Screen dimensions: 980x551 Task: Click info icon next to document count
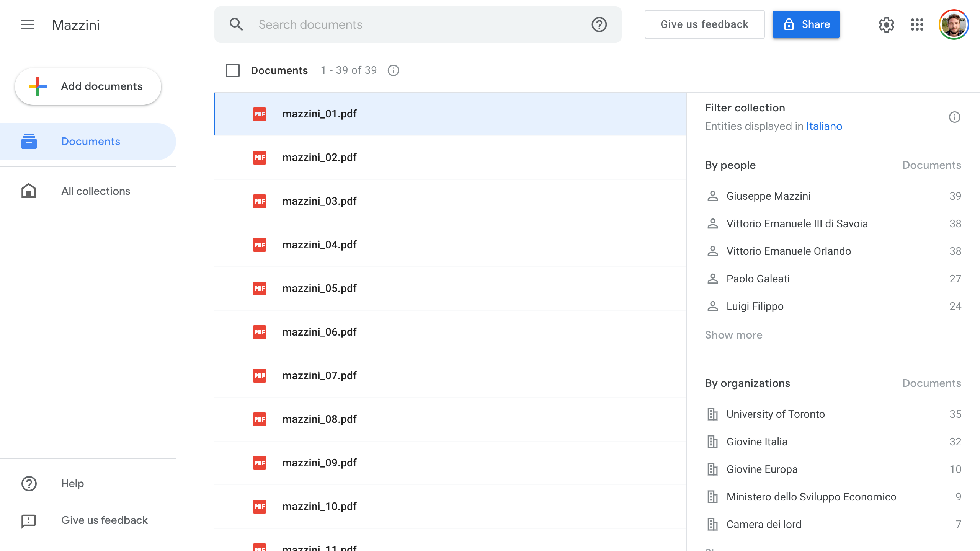point(393,70)
